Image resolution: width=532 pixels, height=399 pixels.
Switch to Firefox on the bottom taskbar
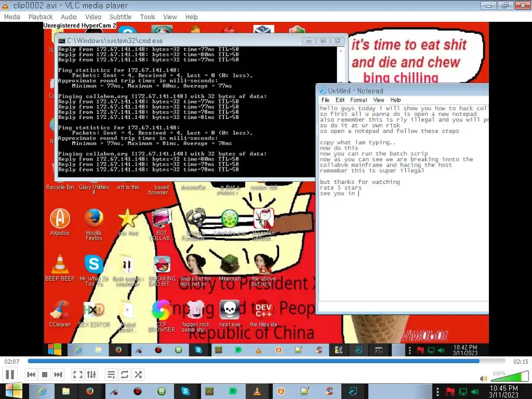pos(90,391)
